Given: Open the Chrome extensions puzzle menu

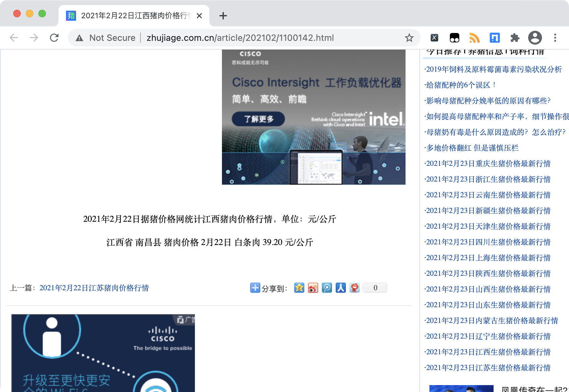Looking at the screenshot, I should pyautogui.click(x=515, y=38).
